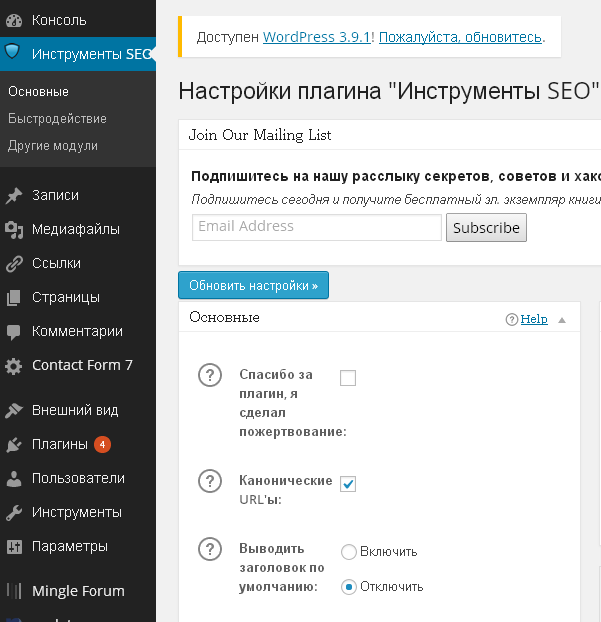Follow the WordPress 3.9.1 link
The image size is (601, 622).
pyautogui.click(x=317, y=37)
